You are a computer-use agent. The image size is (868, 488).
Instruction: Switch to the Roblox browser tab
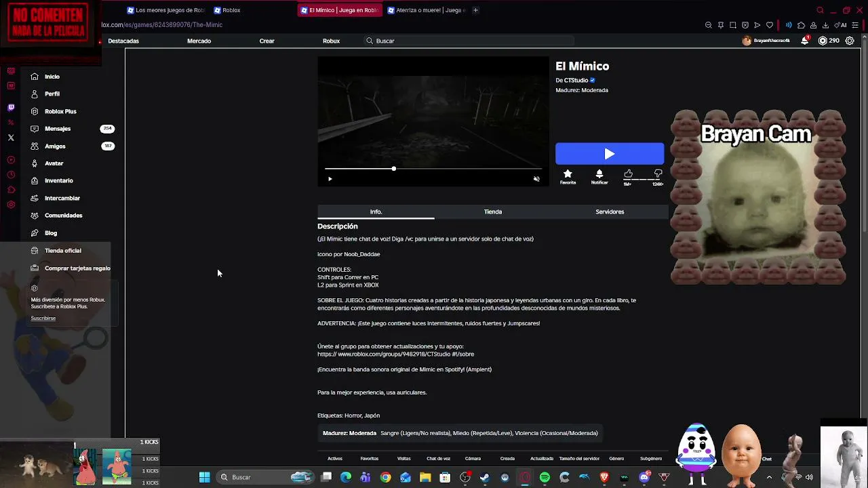[x=251, y=10]
